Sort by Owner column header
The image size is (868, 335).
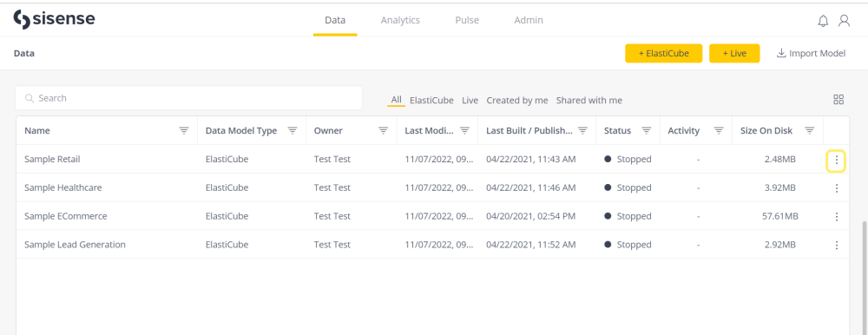(328, 131)
